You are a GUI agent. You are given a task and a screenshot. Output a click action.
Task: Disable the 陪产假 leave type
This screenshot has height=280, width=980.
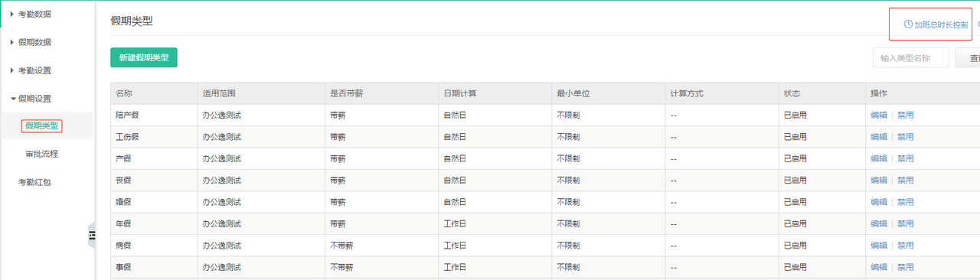click(905, 116)
